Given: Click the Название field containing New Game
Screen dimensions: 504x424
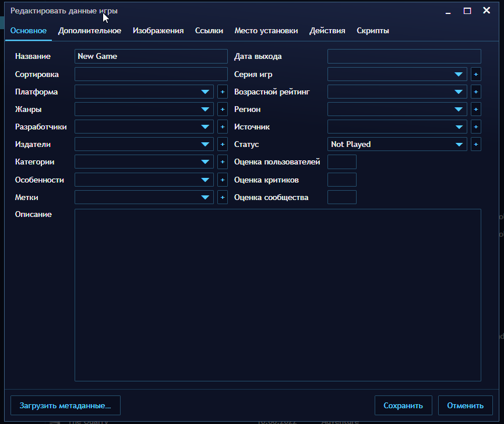Looking at the screenshot, I should point(151,56).
